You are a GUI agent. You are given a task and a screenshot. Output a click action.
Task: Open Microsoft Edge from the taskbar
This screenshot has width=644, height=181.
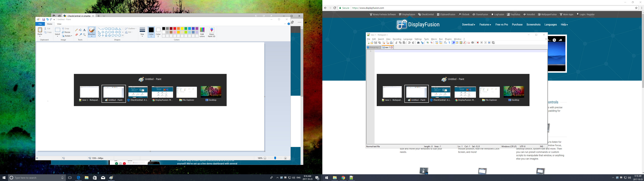pyautogui.click(x=78, y=178)
